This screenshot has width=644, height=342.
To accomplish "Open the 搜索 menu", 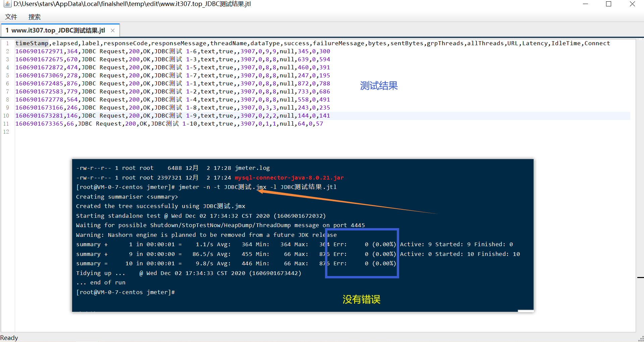I will (x=34, y=17).
